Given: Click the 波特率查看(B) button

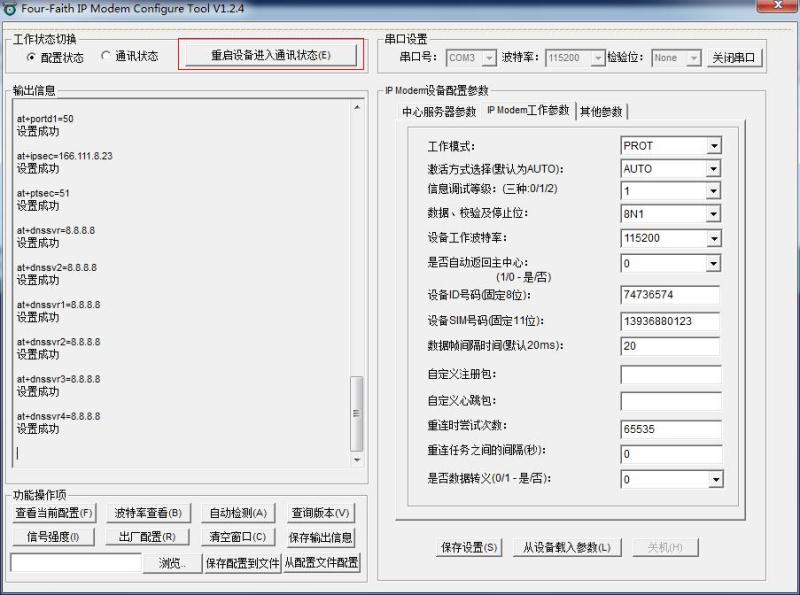Looking at the screenshot, I should tap(148, 513).
